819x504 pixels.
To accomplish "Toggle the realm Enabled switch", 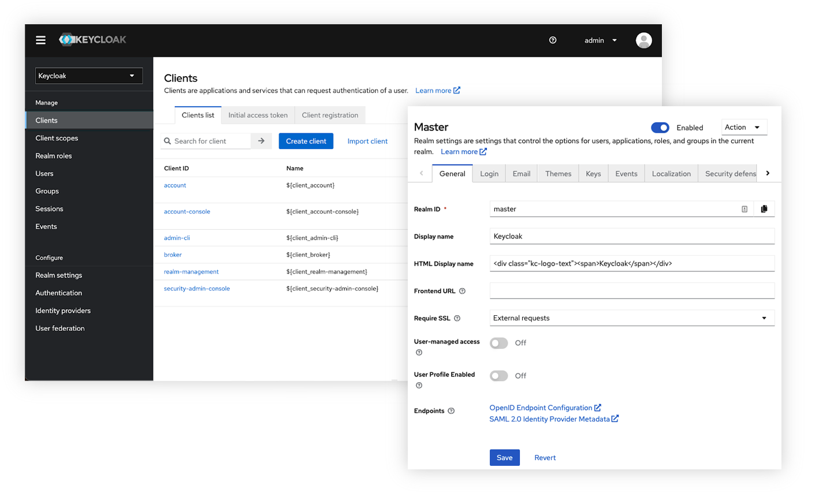I will [660, 128].
